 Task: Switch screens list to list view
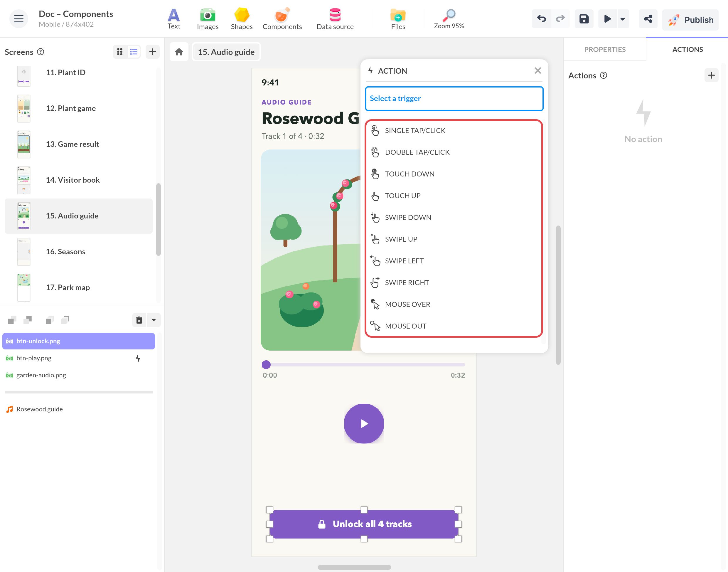(x=134, y=52)
